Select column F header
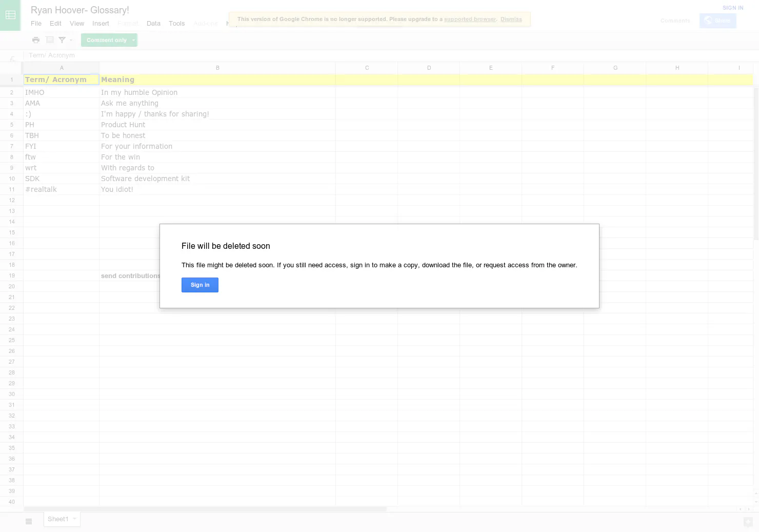This screenshot has height=532, width=759. [x=553, y=68]
